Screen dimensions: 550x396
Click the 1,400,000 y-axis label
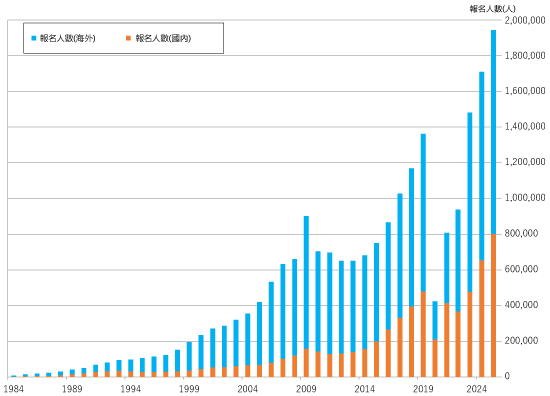click(x=525, y=126)
